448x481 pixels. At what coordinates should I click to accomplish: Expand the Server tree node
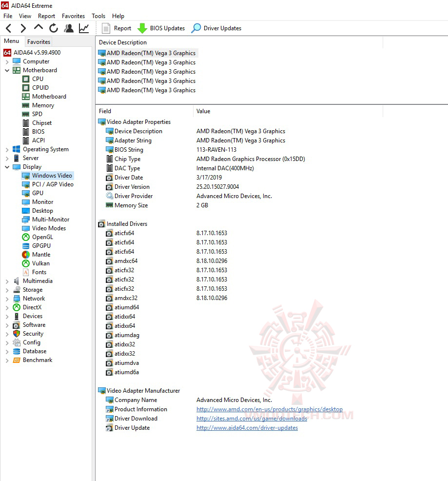pyautogui.click(x=7, y=158)
